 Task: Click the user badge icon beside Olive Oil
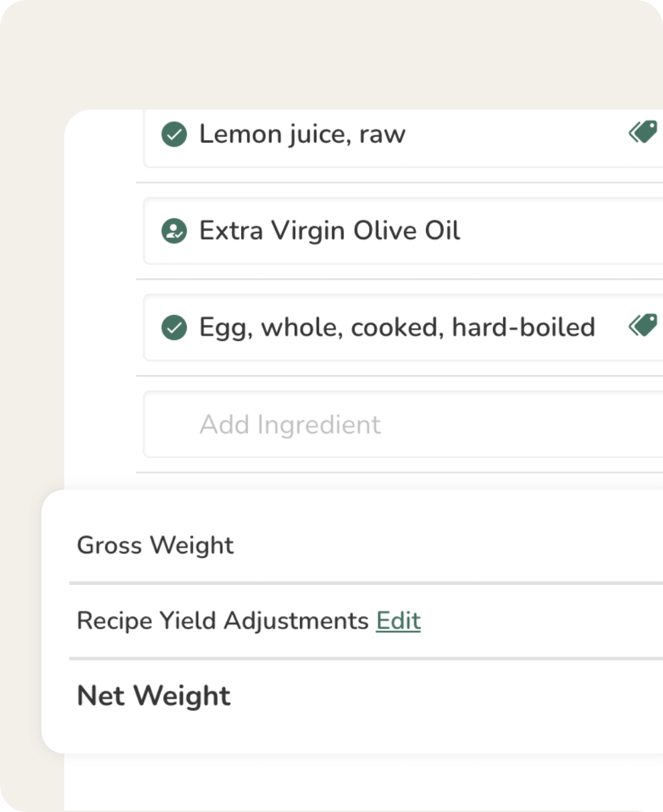pyautogui.click(x=174, y=232)
